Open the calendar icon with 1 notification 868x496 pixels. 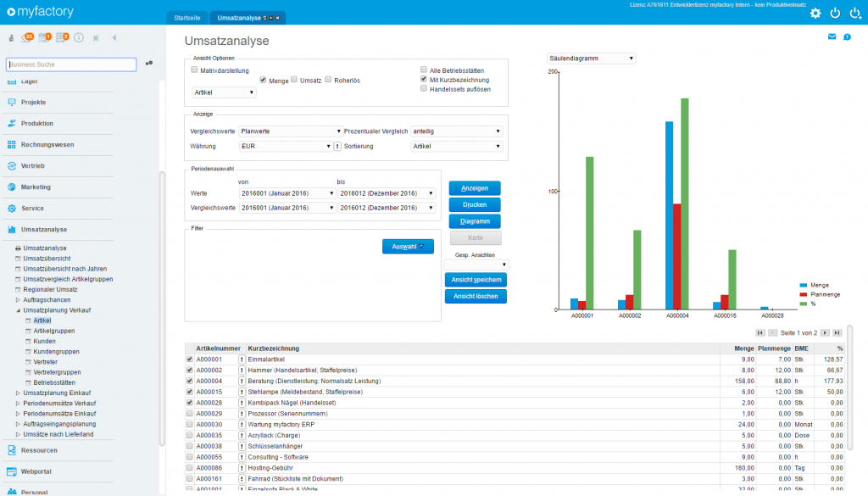click(43, 37)
